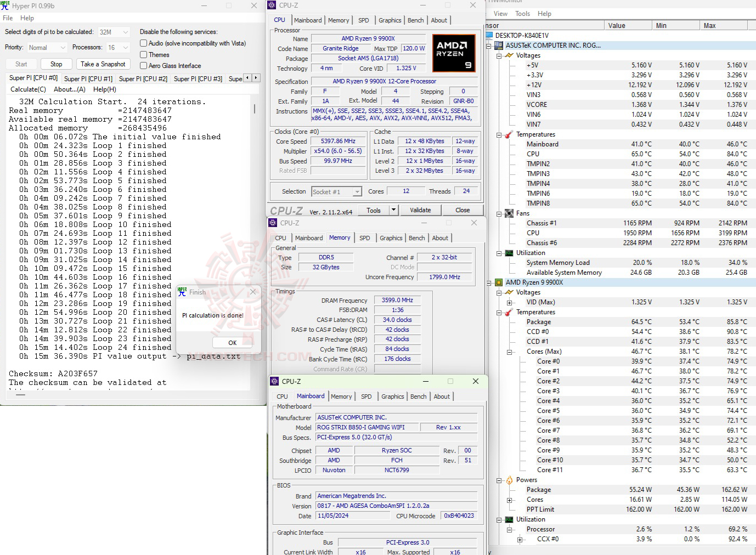Open the Processors dropdown showing 16
Image resolution: width=756 pixels, height=555 pixels.
tap(117, 48)
